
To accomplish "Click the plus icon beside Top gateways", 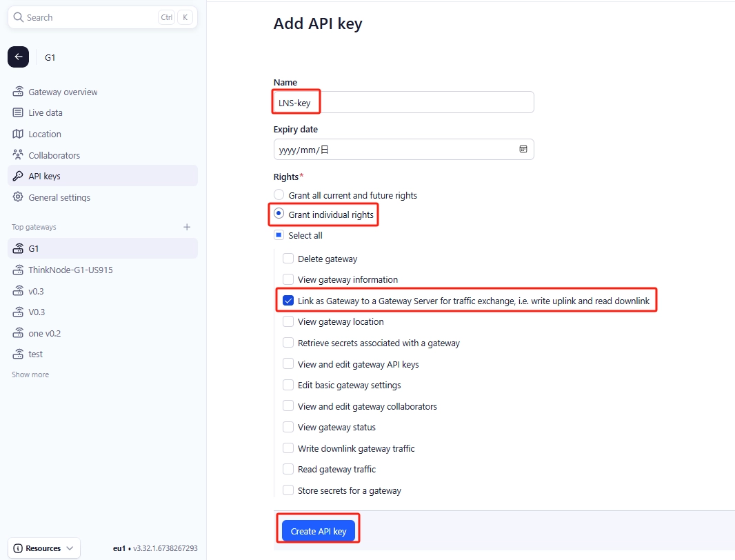I will 187,227.
